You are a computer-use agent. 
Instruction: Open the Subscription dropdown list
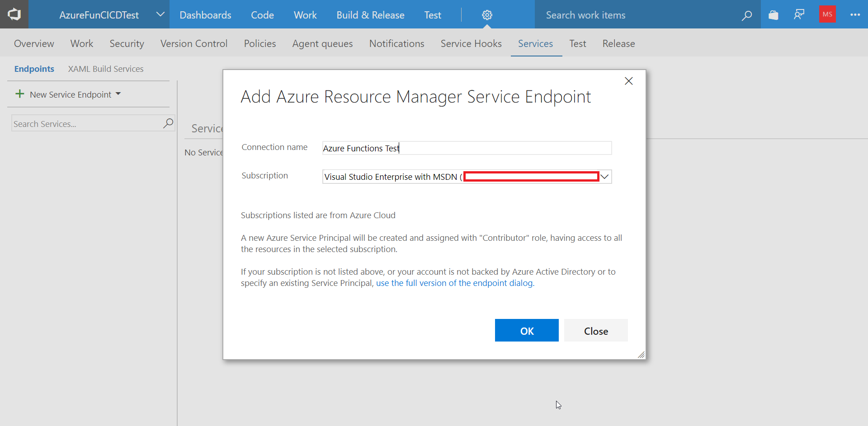(604, 177)
